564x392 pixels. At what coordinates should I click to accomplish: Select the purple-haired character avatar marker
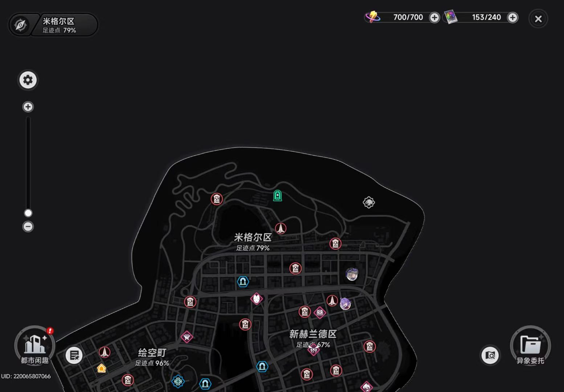pyautogui.click(x=345, y=303)
